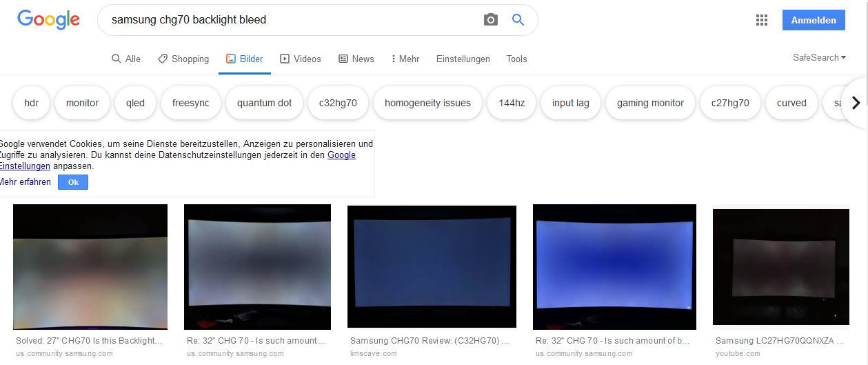Click the blue magnifier search button
The width and height of the screenshot is (868, 365).
point(518,20)
